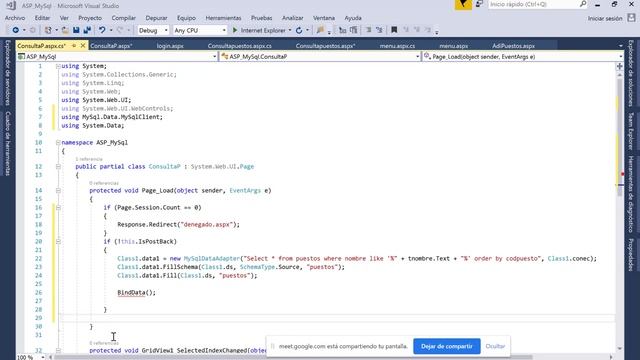Viewport: 640px width, 360px height.
Task: Click the account avatar icon
Action: (631, 18)
